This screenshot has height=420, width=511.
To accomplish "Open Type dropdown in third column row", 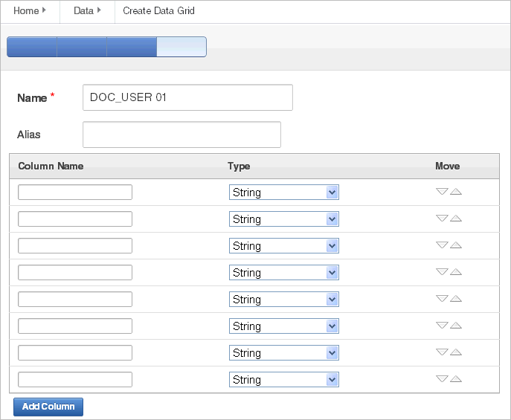I will 284,245.
